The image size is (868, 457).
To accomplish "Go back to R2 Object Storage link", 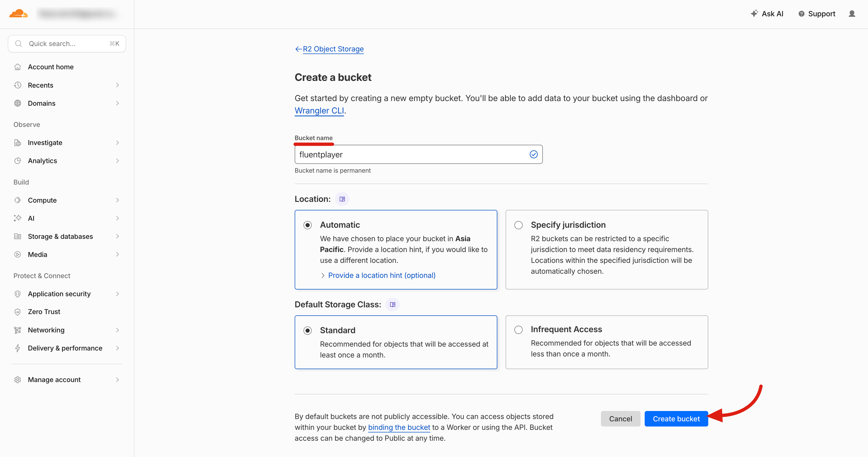I will point(333,49).
